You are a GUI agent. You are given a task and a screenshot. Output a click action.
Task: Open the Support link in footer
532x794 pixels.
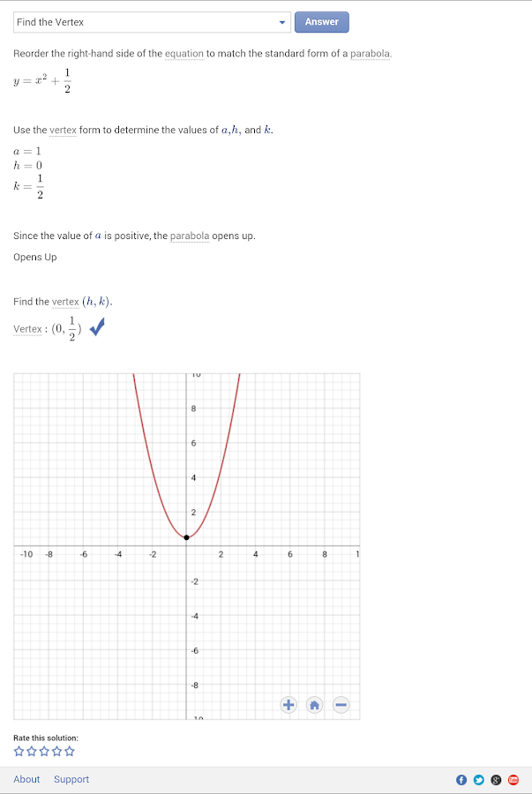pyautogui.click(x=71, y=779)
